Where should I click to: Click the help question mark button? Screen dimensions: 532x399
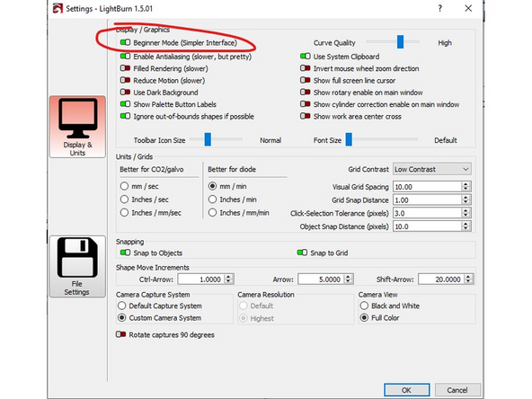pyautogui.click(x=440, y=8)
